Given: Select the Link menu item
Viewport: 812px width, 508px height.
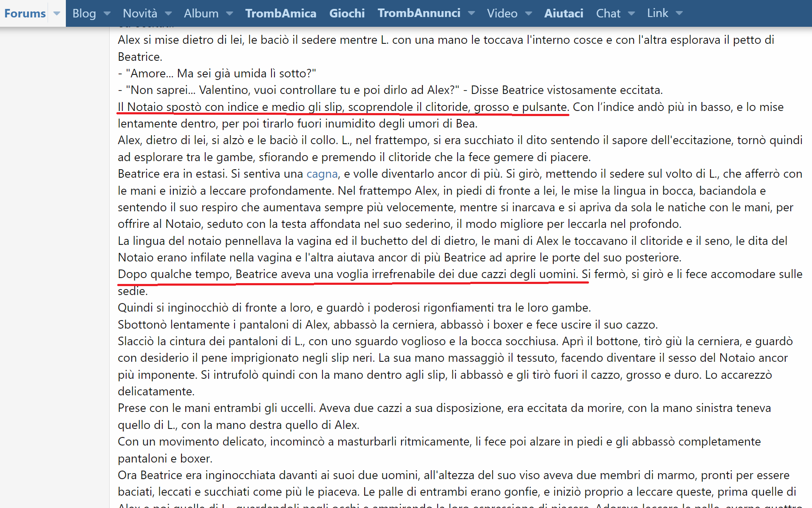Looking at the screenshot, I should click(x=657, y=14).
